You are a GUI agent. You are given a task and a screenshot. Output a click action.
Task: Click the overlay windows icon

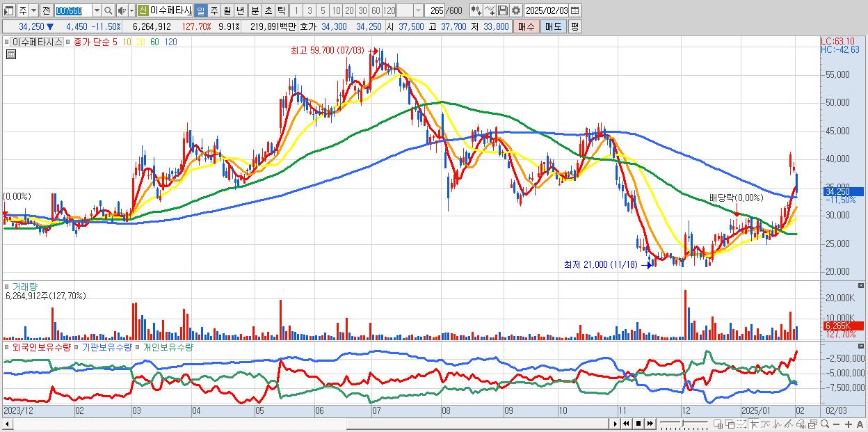[730, 424]
